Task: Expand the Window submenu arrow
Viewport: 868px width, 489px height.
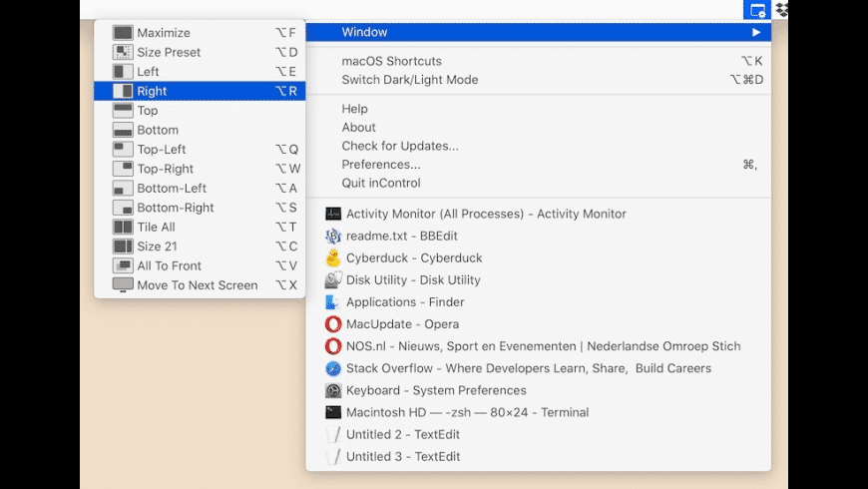Action: pyautogui.click(x=756, y=33)
